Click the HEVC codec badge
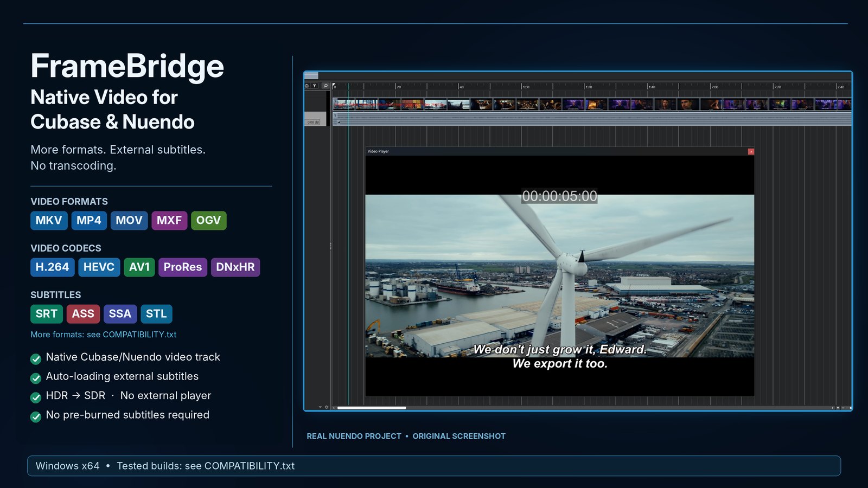The height and width of the screenshot is (488, 868). pyautogui.click(x=99, y=267)
